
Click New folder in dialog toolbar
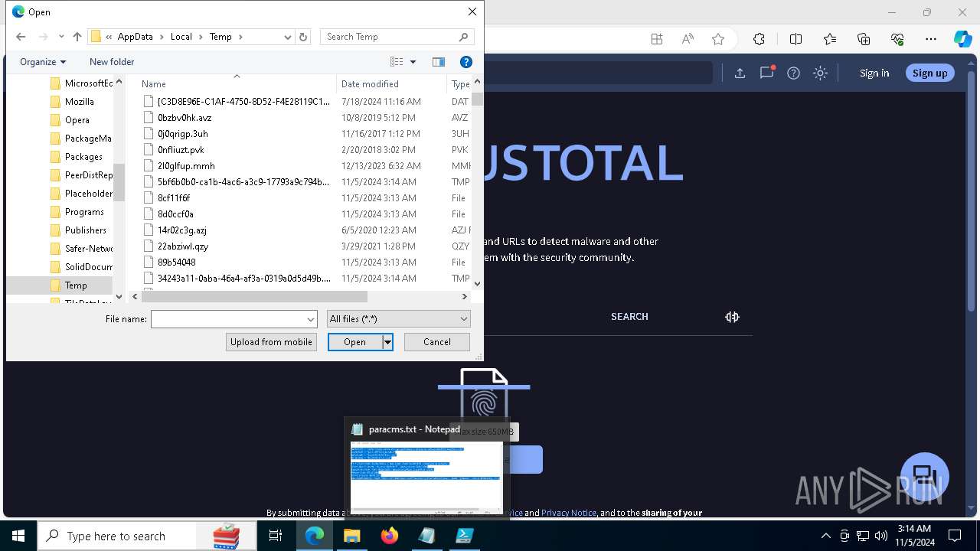coord(112,62)
